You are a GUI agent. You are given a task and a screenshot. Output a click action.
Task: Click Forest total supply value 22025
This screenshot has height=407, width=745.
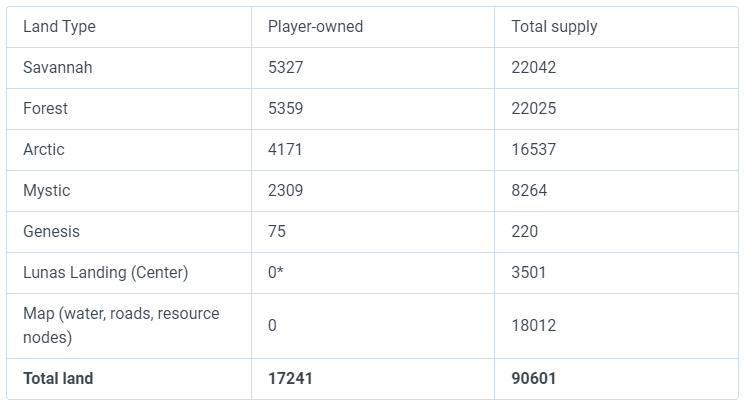pos(534,108)
